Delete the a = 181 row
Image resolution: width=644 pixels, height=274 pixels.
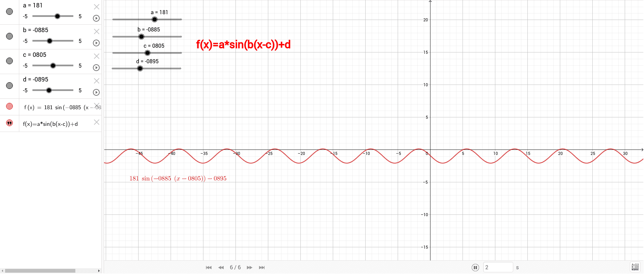coord(97,7)
